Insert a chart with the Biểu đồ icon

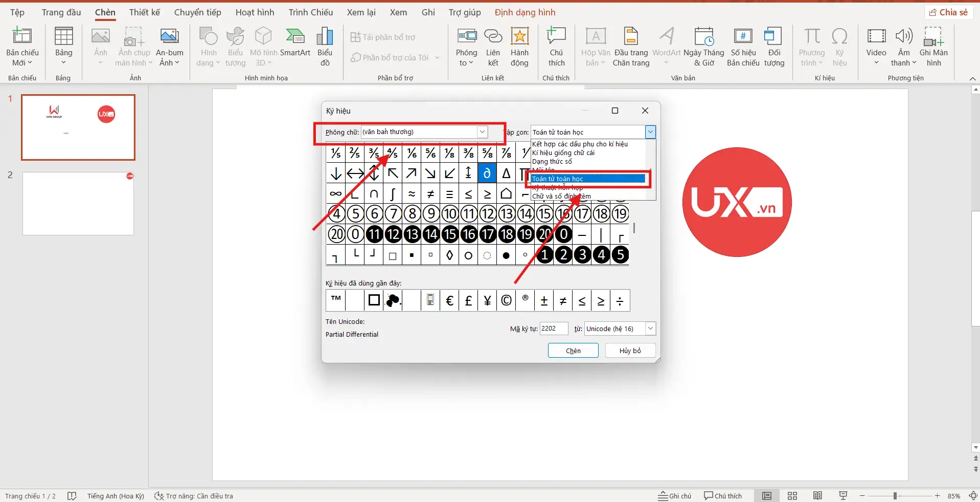[x=325, y=47]
